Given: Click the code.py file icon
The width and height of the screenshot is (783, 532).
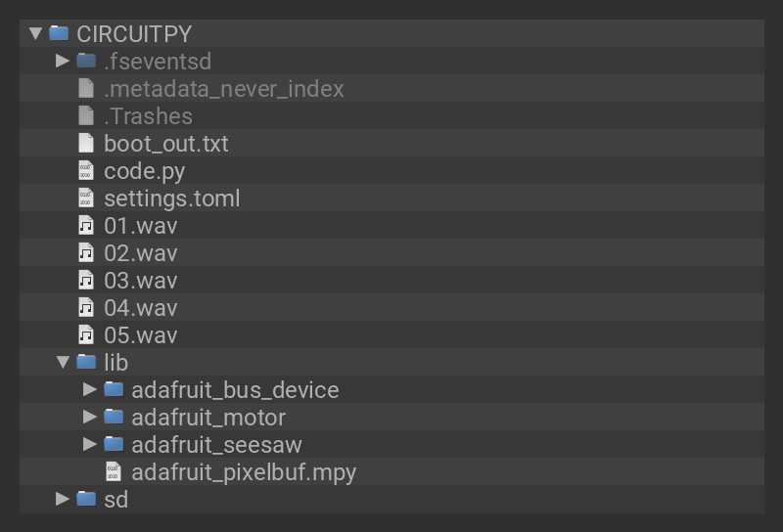Looking at the screenshot, I should click(86, 170).
